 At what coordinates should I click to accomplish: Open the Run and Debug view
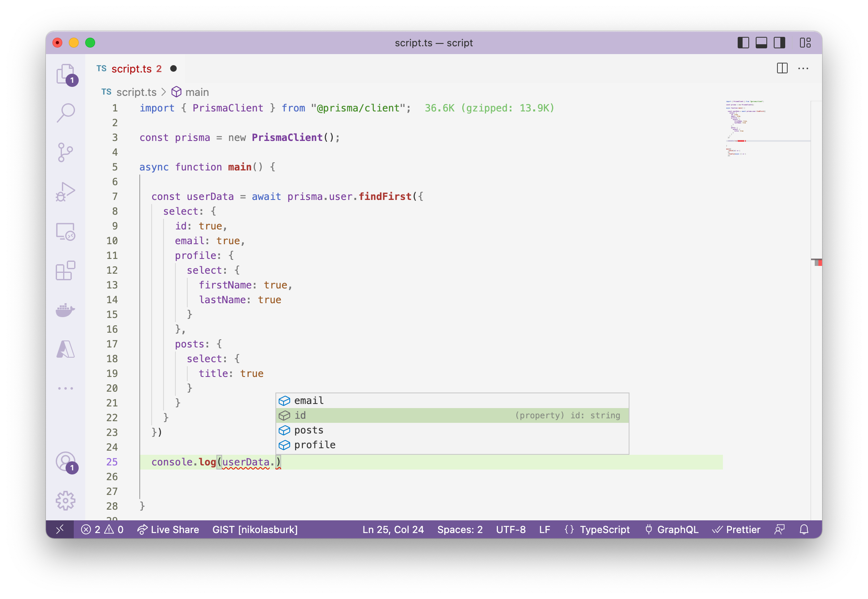coord(65,192)
